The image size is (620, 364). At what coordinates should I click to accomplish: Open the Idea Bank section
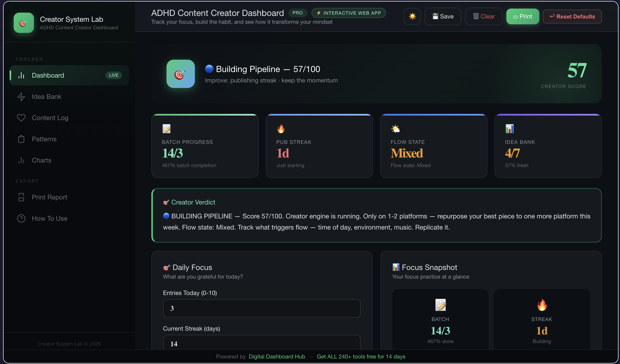click(69, 97)
